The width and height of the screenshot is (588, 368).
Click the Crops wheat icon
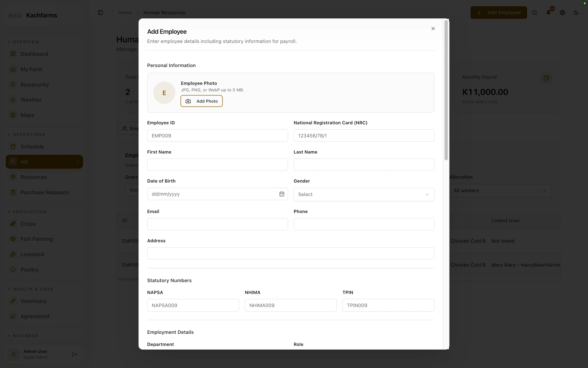point(13,224)
